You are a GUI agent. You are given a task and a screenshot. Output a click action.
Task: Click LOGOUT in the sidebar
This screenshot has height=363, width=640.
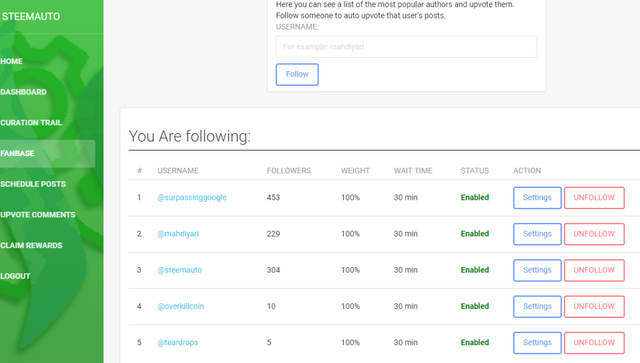[x=15, y=276]
